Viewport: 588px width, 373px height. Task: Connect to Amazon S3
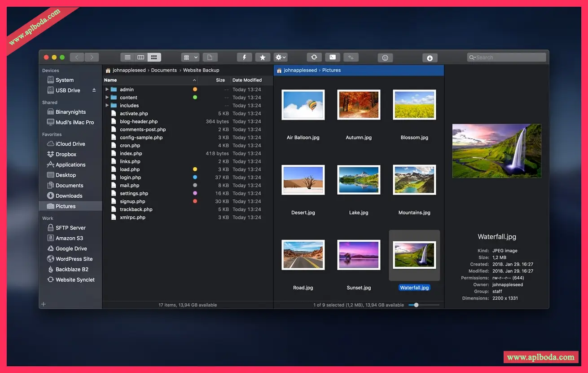[70, 238]
